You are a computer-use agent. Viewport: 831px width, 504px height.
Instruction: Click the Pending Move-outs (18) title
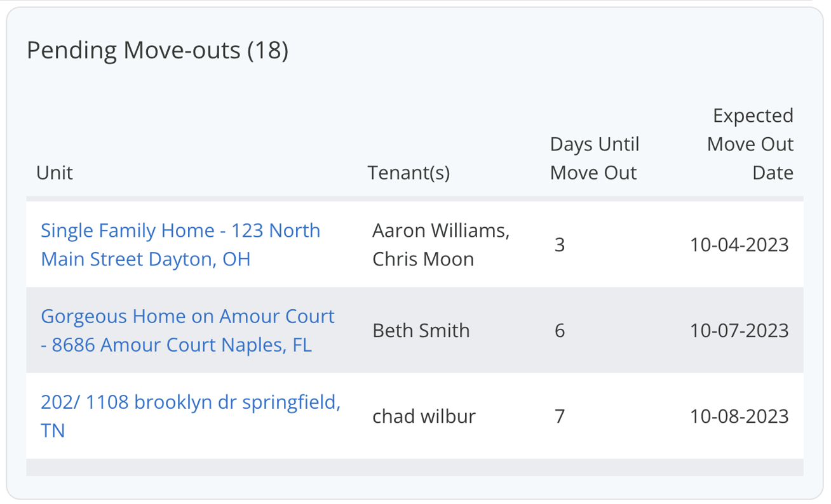pos(158,50)
